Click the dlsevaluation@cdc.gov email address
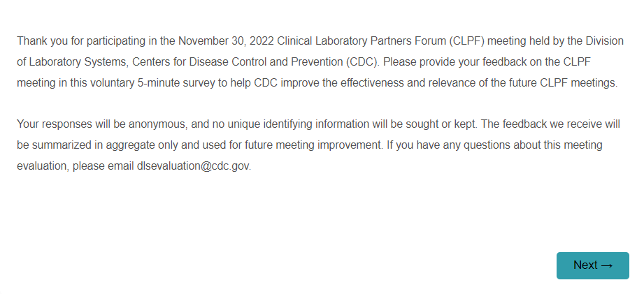Screen dimensions: 644x294 click(x=193, y=167)
